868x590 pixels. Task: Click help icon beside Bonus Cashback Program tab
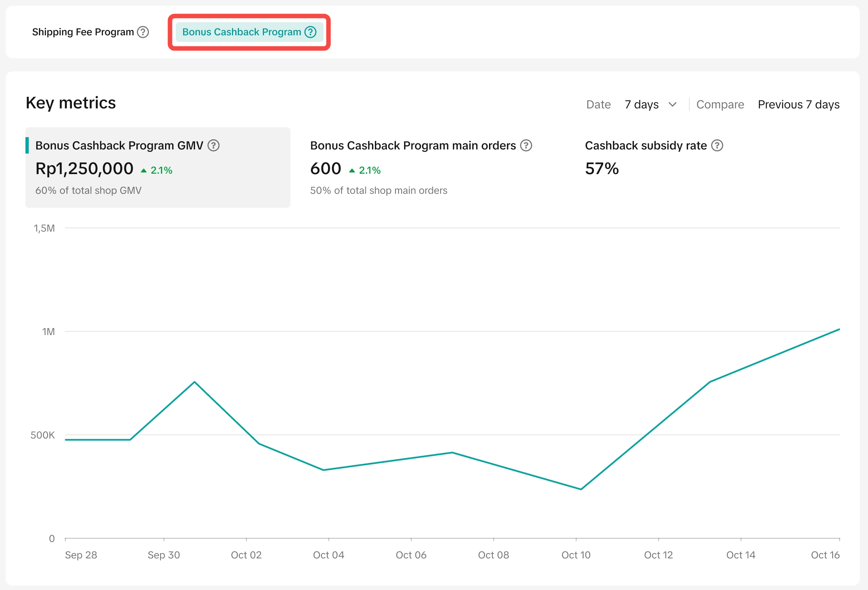pyautogui.click(x=310, y=32)
